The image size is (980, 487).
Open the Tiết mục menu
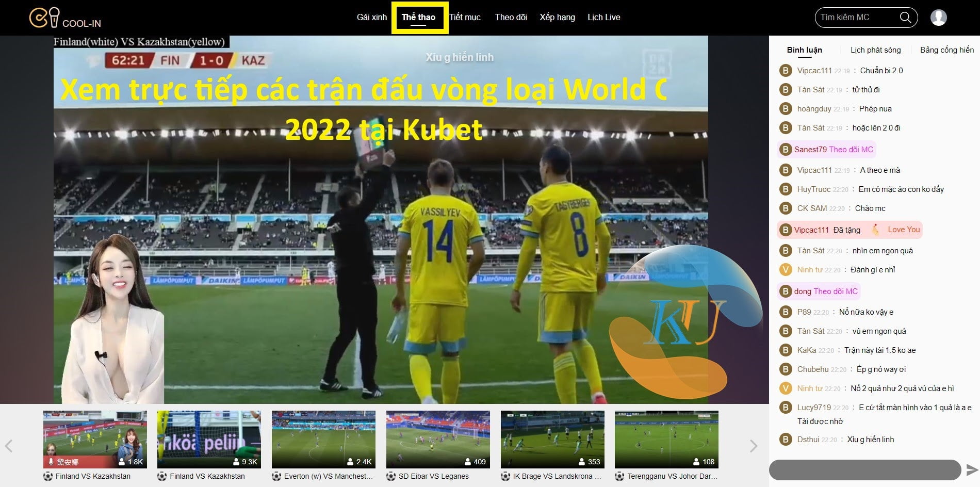click(x=465, y=17)
